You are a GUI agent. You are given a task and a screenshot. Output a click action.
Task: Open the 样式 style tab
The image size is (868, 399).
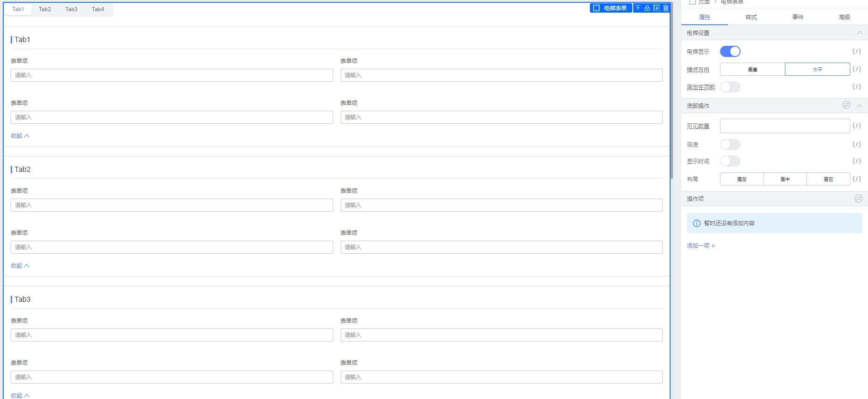(751, 17)
